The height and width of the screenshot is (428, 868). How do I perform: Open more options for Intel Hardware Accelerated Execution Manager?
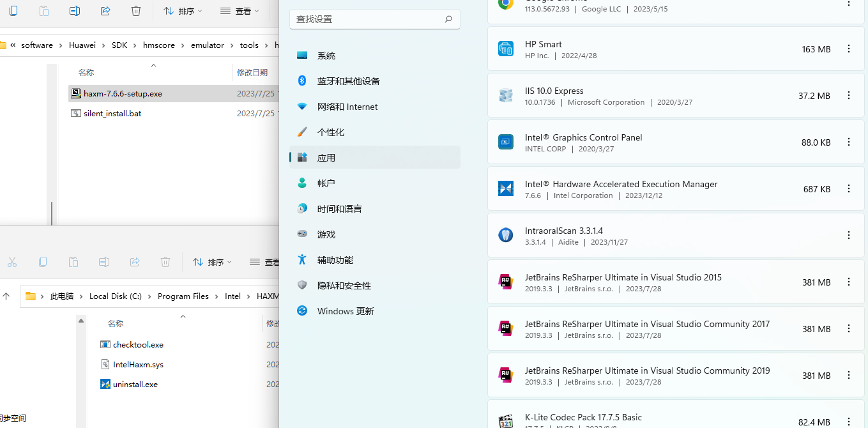point(849,188)
